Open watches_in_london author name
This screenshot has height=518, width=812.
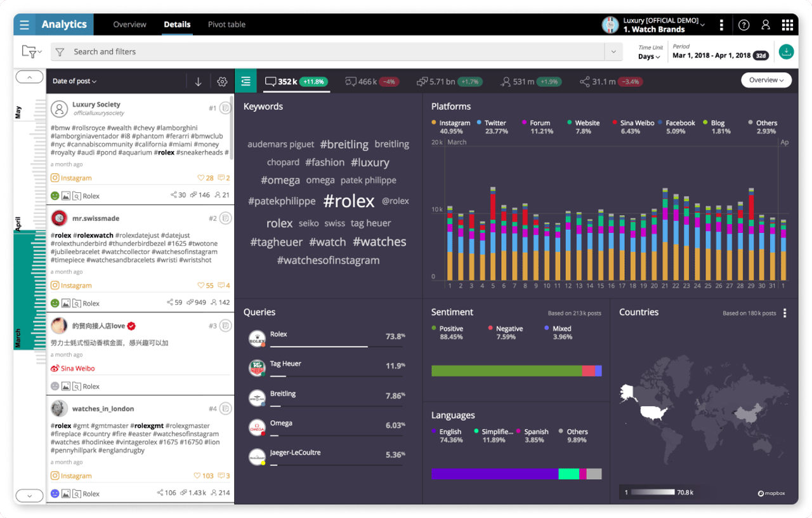pyautogui.click(x=103, y=409)
